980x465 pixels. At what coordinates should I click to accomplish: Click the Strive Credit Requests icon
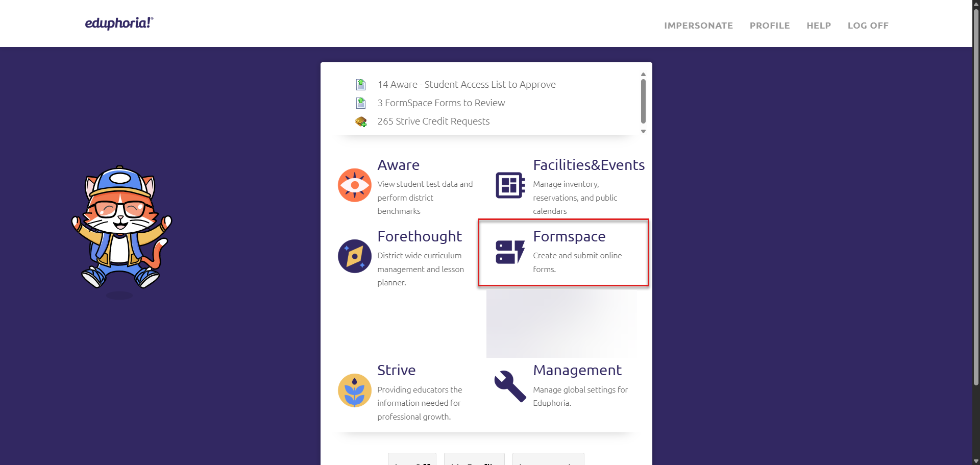tap(361, 121)
